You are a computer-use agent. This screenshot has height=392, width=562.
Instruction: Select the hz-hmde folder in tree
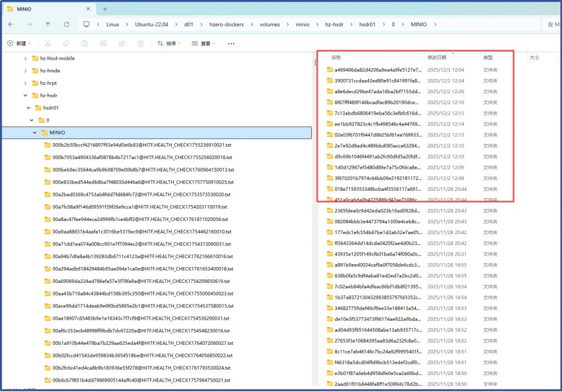[50, 71]
